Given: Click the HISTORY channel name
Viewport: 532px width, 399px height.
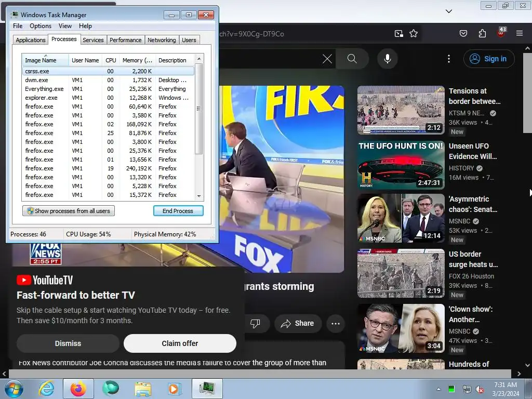Looking at the screenshot, I should click(x=461, y=168).
